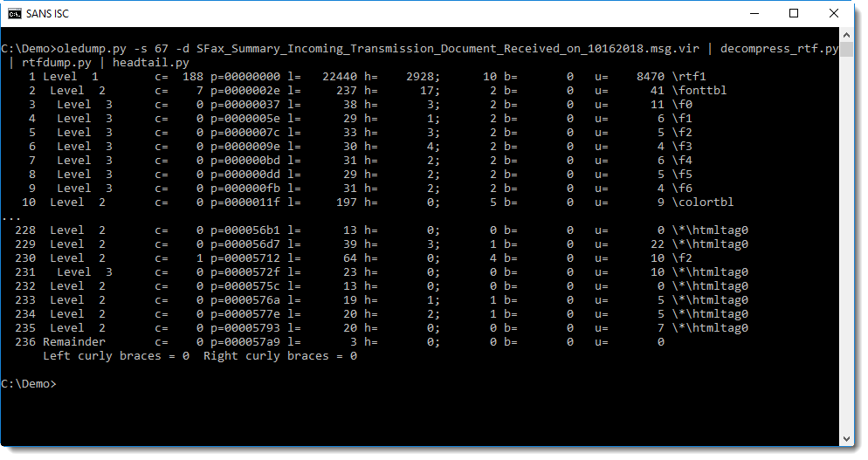Click row number 235

[x=25, y=327]
